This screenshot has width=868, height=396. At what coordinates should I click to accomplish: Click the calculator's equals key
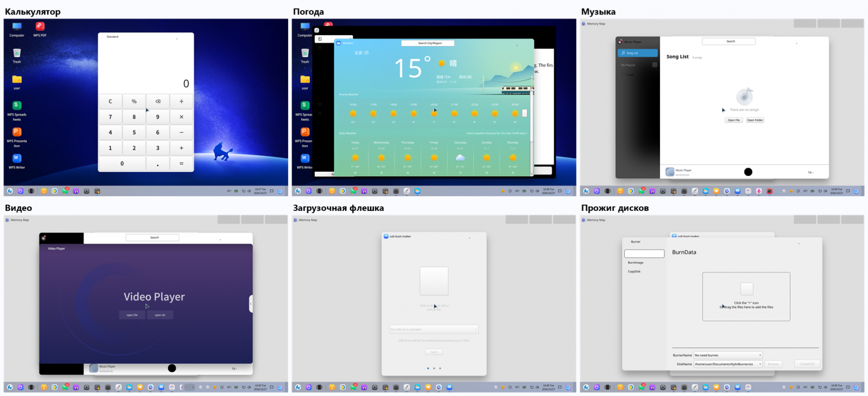click(181, 164)
